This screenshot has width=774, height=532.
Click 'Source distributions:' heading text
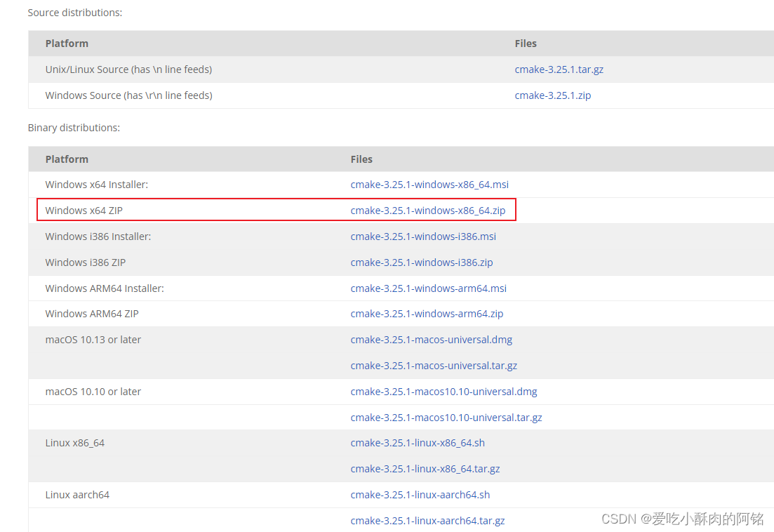75,13
